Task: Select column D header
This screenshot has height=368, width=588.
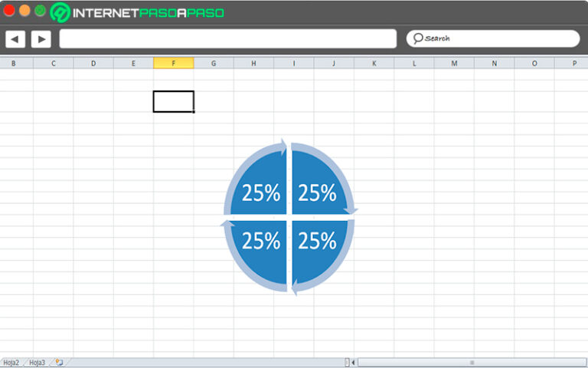Action: point(93,63)
